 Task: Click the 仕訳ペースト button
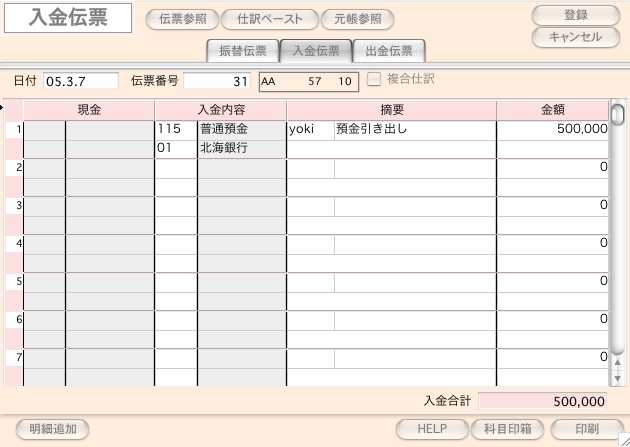click(x=269, y=19)
